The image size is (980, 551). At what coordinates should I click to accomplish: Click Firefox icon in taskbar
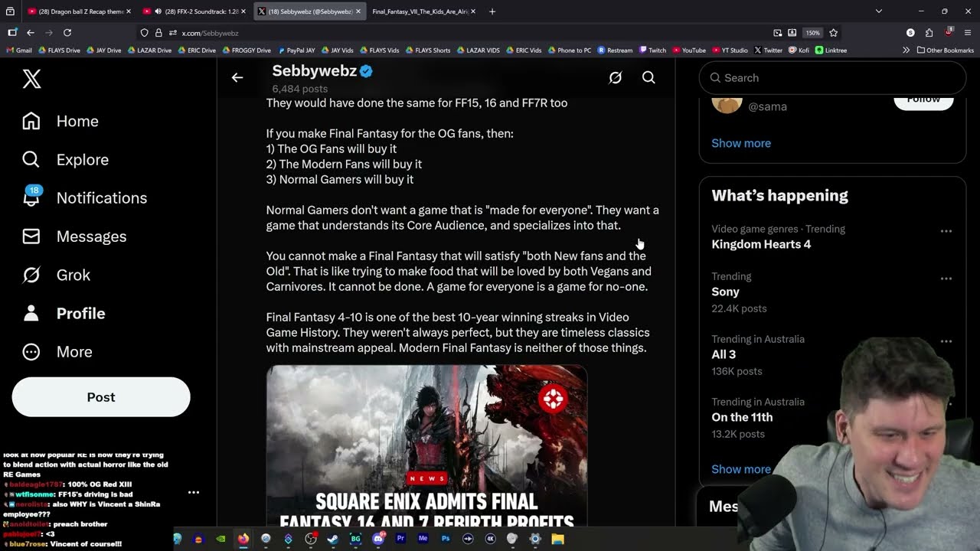(x=243, y=539)
